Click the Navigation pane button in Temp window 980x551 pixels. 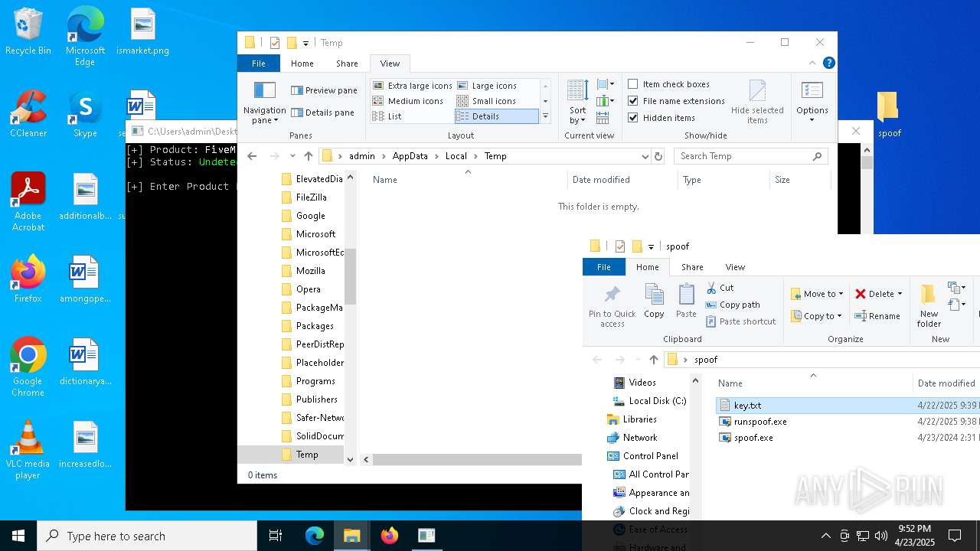coord(264,103)
